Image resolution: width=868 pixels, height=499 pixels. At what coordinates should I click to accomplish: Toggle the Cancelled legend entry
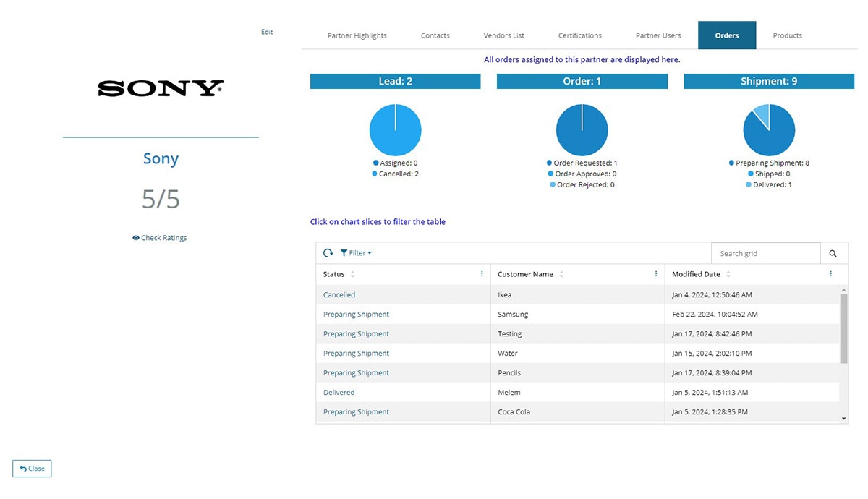coord(395,174)
